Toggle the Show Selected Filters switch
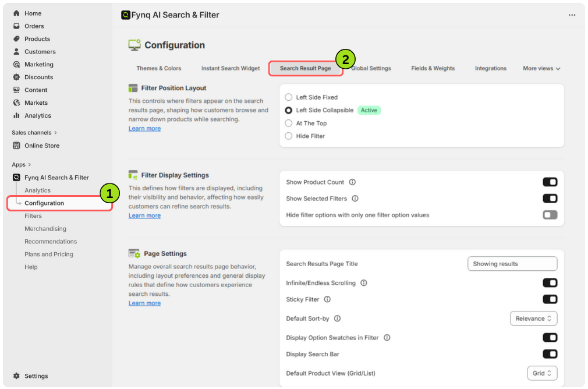Screen dimensions: 588x389 point(550,199)
